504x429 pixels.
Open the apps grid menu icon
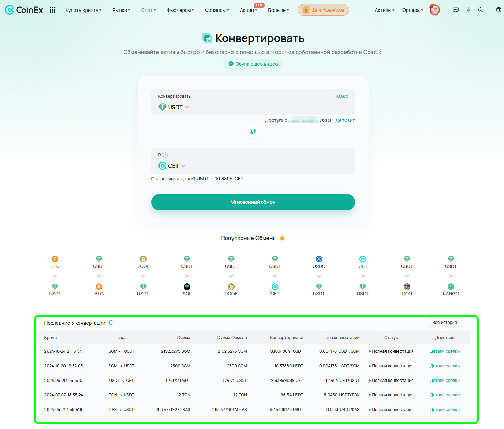(53, 10)
